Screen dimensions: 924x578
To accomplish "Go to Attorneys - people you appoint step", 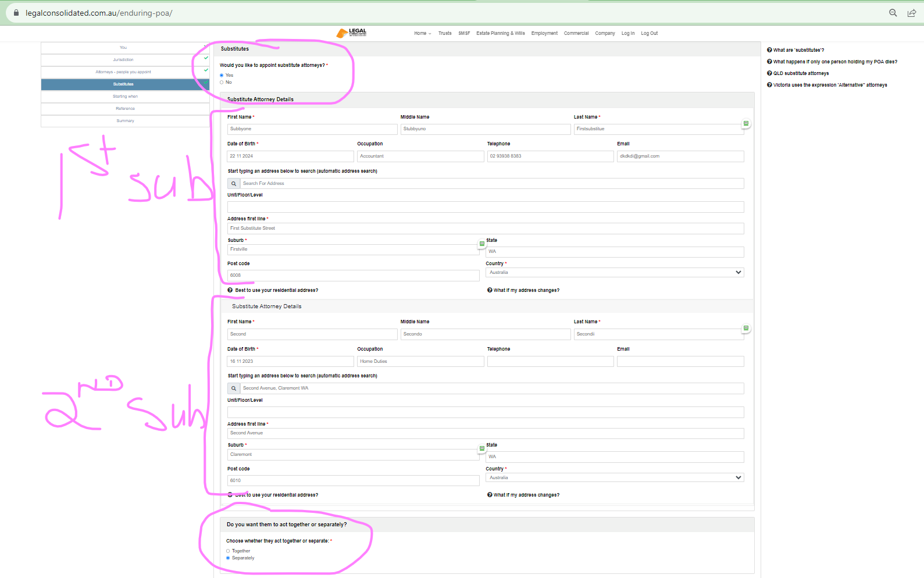I will (x=125, y=72).
